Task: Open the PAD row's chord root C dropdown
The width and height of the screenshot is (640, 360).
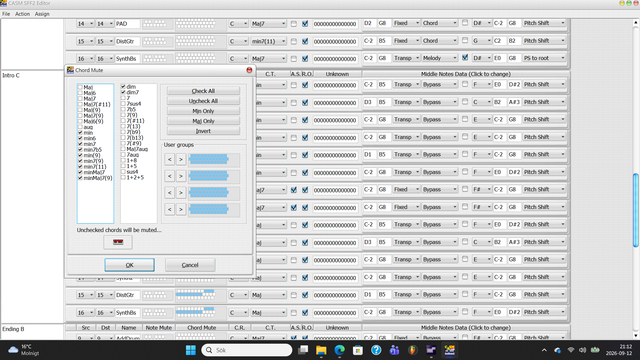Action: pos(238,24)
